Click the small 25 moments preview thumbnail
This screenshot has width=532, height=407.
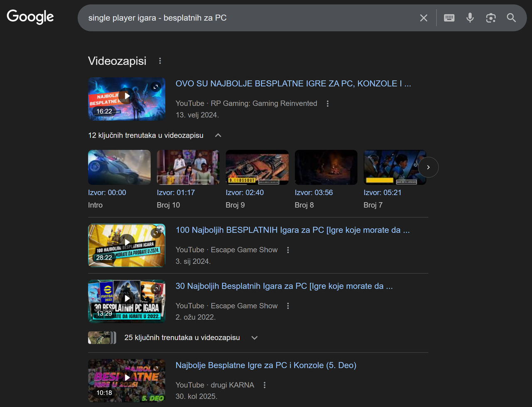click(x=102, y=338)
